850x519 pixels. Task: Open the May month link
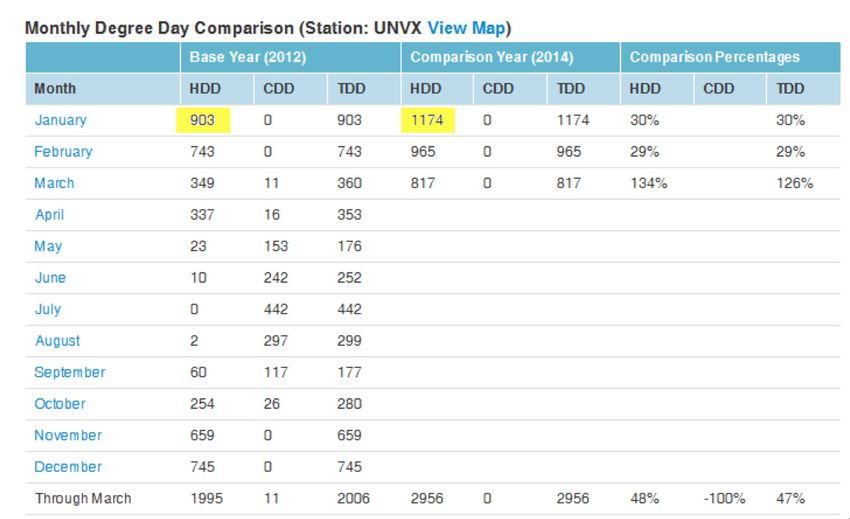pos(48,246)
